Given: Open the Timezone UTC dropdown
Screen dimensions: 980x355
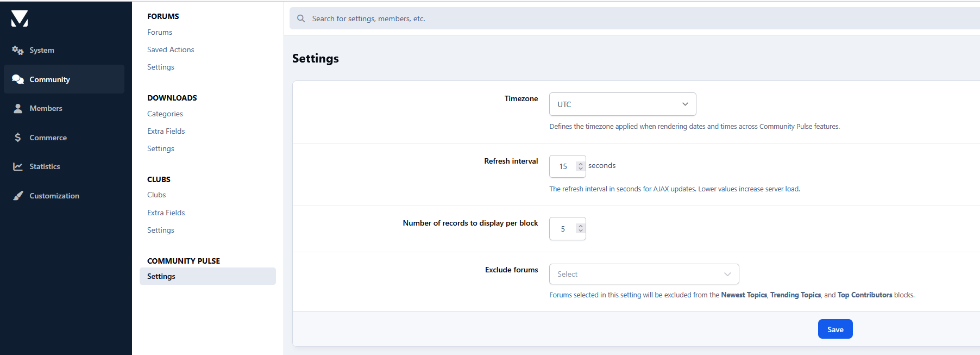Looking at the screenshot, I should (622, 104).
